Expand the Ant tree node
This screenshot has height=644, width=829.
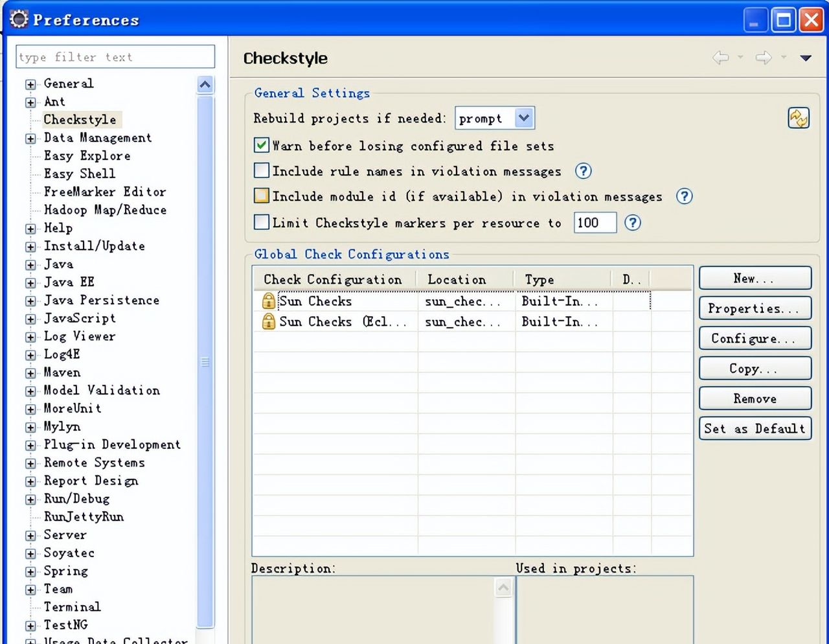(x=30, y=102)
